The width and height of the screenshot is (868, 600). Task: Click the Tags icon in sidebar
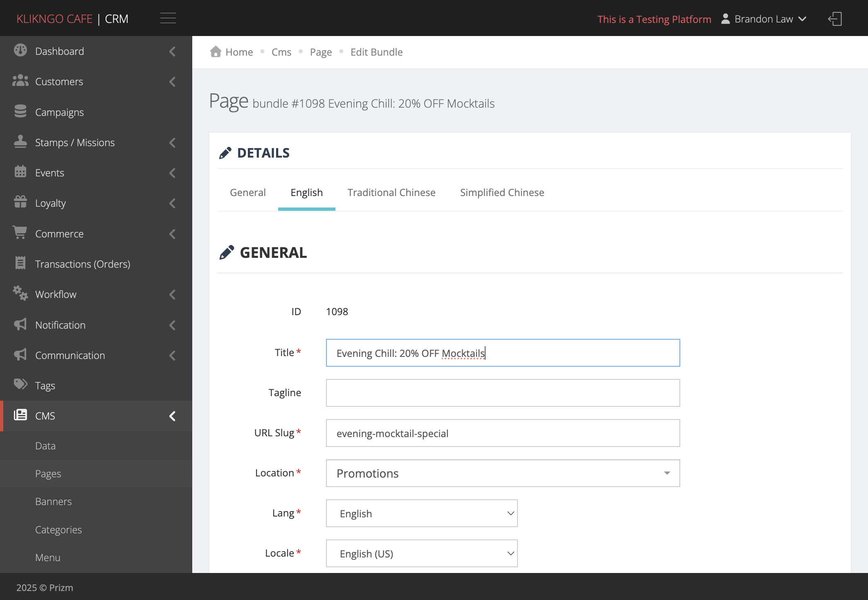click(x=20, y=384)
